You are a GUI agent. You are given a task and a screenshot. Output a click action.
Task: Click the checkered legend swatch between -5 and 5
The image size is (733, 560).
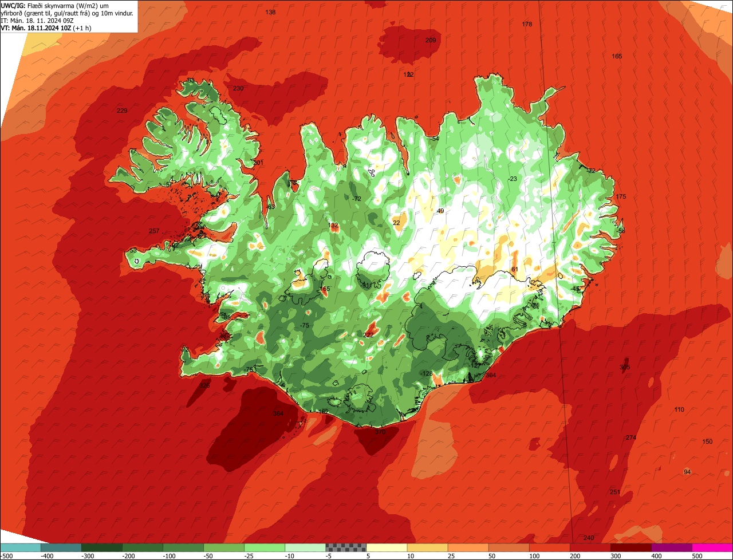tap(345, 547)
